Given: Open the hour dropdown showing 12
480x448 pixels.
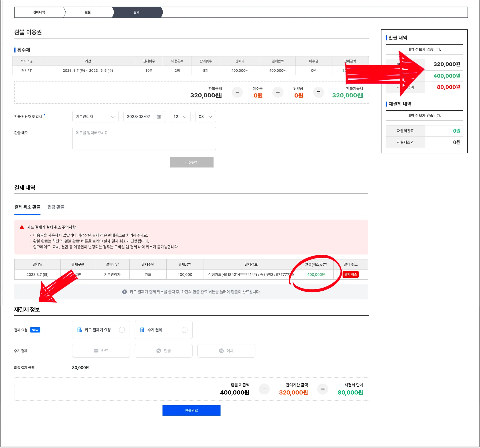Looking at the screenshot, I should 180,117.
